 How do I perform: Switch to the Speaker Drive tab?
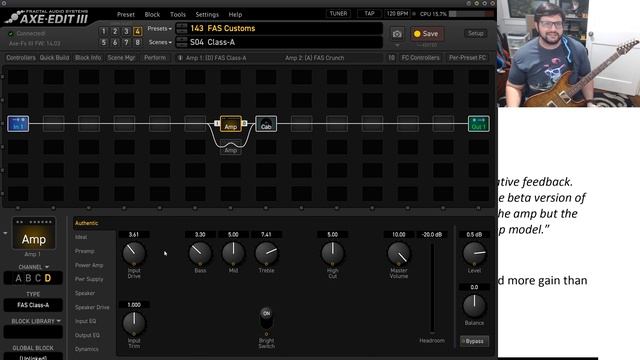pyautogui.click(x=93, y=307)
